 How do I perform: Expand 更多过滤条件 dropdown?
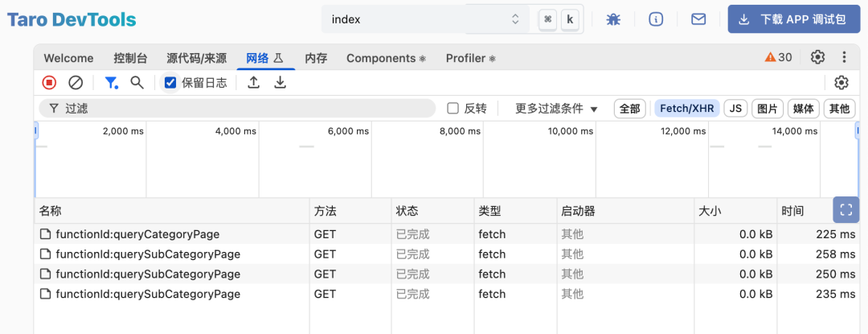point(557,109)
